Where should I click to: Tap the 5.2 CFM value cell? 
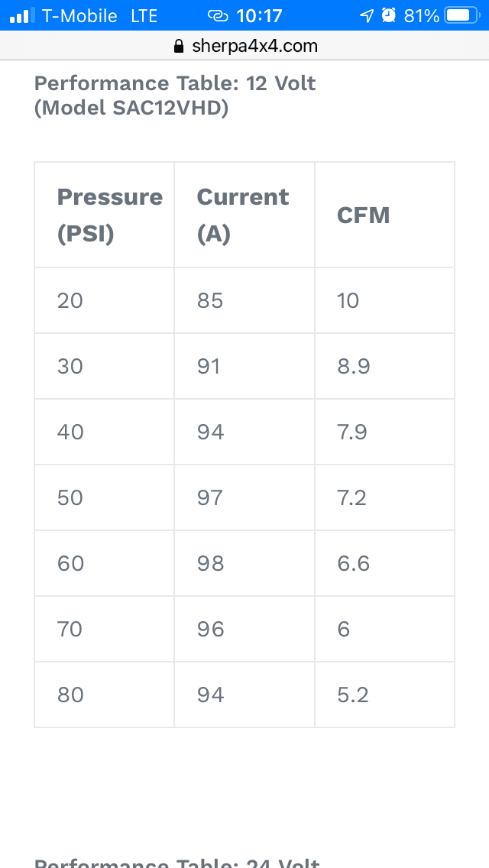(x=384, y=695)
